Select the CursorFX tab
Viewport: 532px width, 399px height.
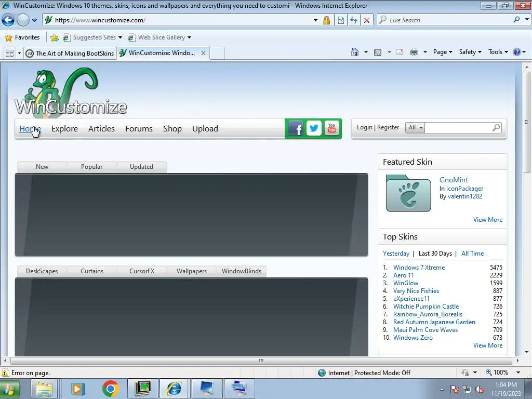point(142,271)
